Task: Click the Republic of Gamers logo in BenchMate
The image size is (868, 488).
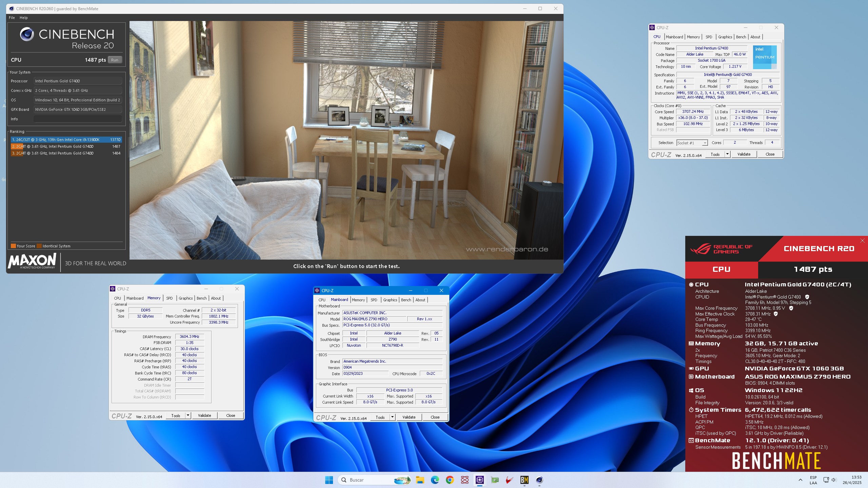Action: pyautogui.click(x=722, y=249)
